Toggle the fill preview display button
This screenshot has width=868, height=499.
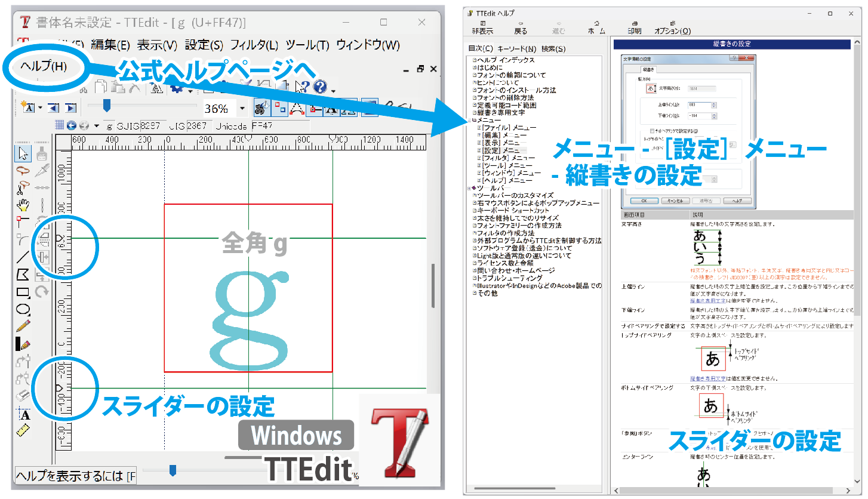261,108
